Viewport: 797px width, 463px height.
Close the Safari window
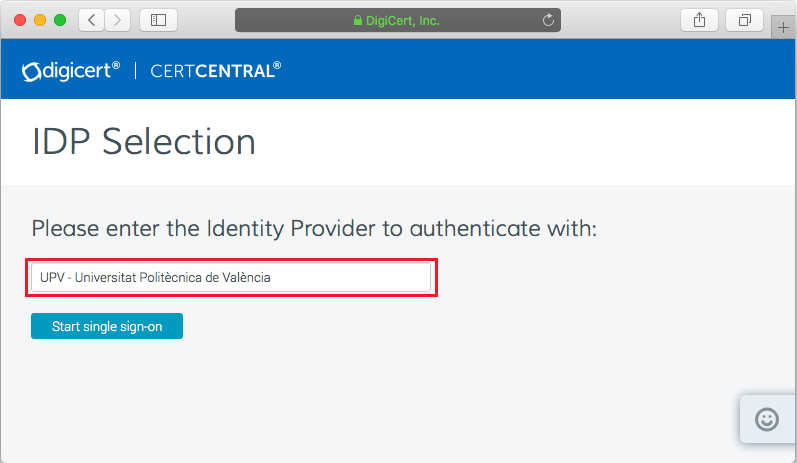[x=20, y=20]
